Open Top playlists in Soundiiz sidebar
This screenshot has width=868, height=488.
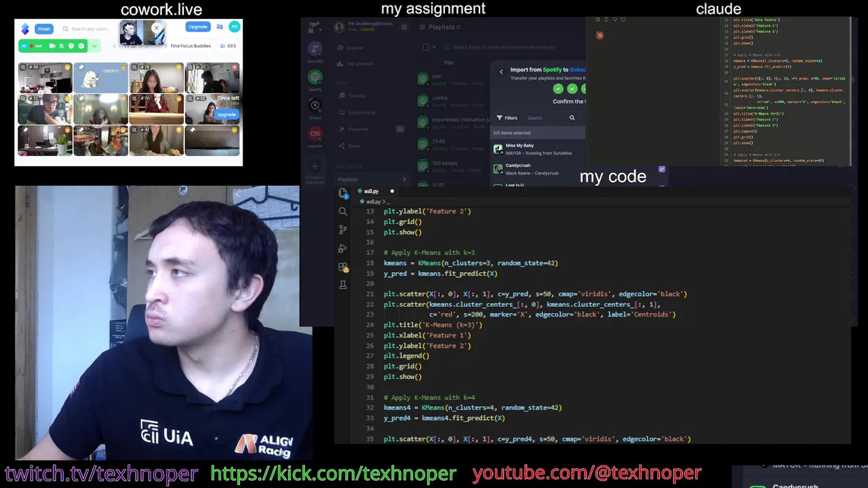[355, 64]
